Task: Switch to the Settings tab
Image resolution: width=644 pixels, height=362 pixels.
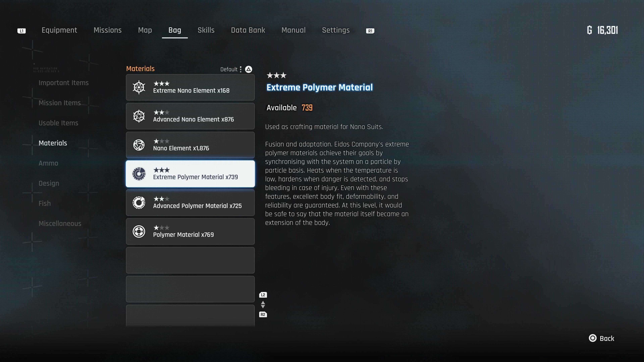Action: tap(336, 30)
